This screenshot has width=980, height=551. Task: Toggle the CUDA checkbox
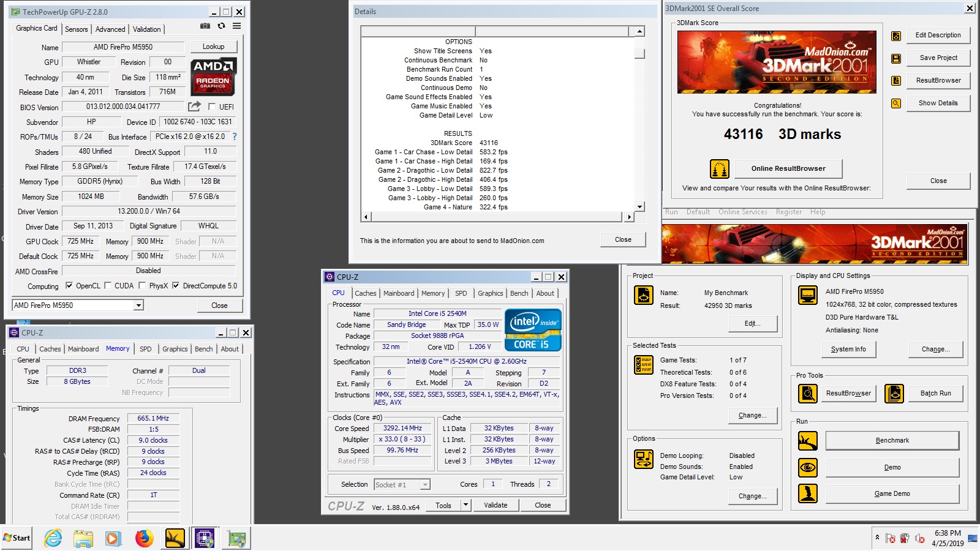(x=108, y=285)
